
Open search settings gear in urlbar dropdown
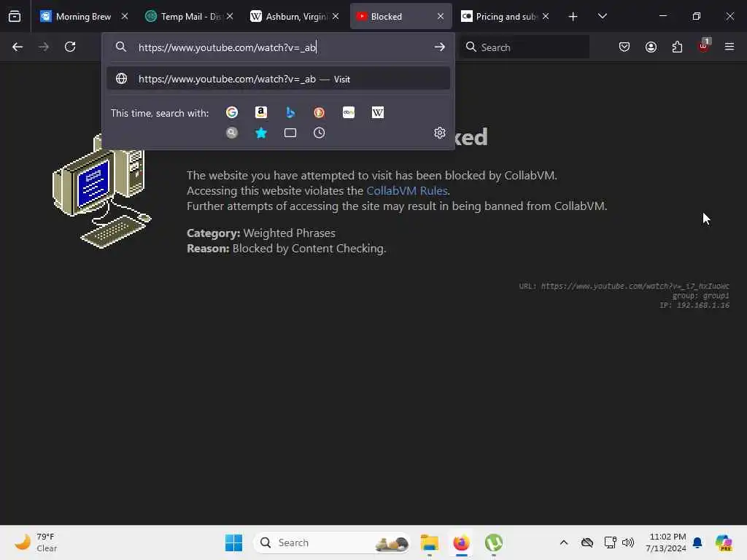[440, 133]
